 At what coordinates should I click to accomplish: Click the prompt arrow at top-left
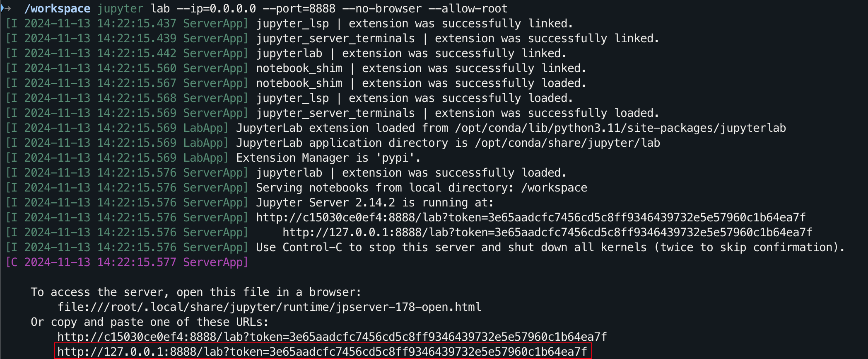pyautogui.click(x=6, y=8)
